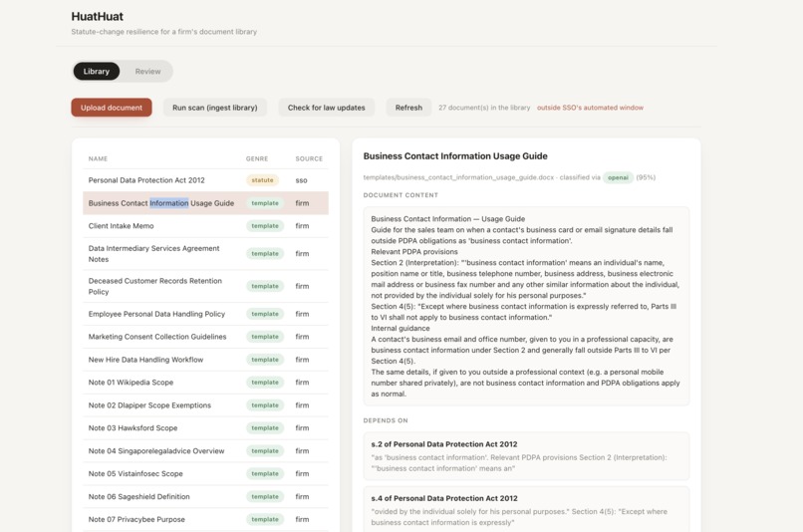
Task: Select Note 06 Sageshield Definition
Action: [205, 497]
